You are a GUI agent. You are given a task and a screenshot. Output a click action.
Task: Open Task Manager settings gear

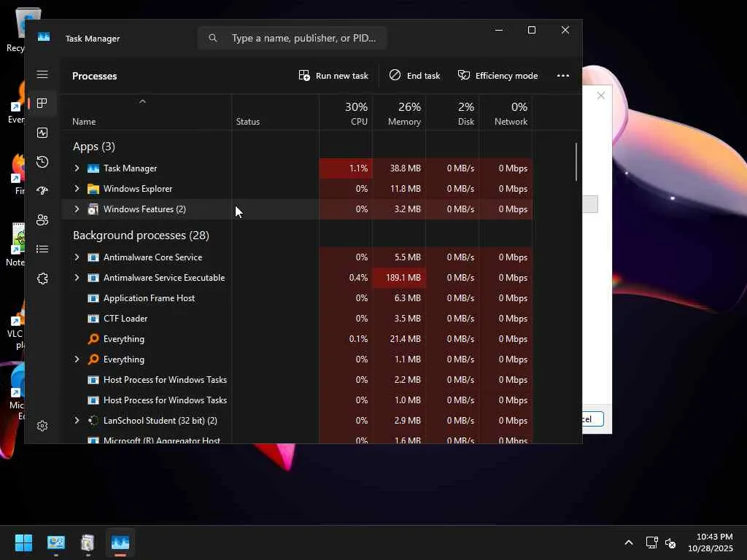point(42,426)
